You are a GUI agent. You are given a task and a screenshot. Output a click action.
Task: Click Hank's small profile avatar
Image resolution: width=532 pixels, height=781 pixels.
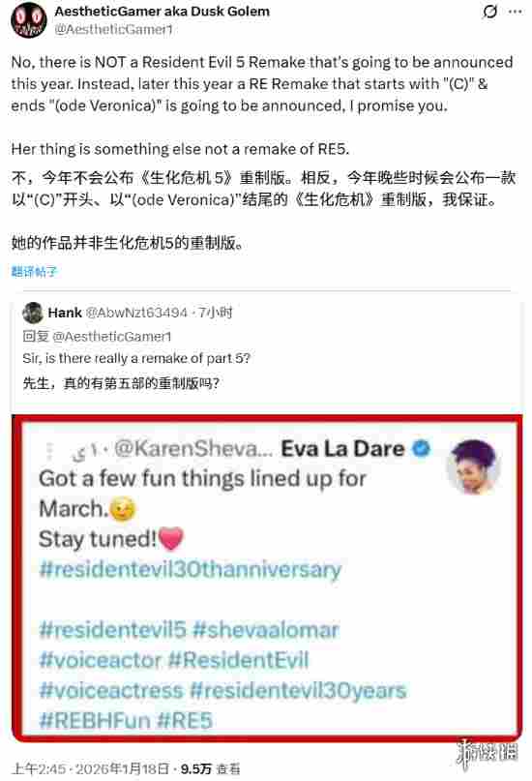click(33, 313)
